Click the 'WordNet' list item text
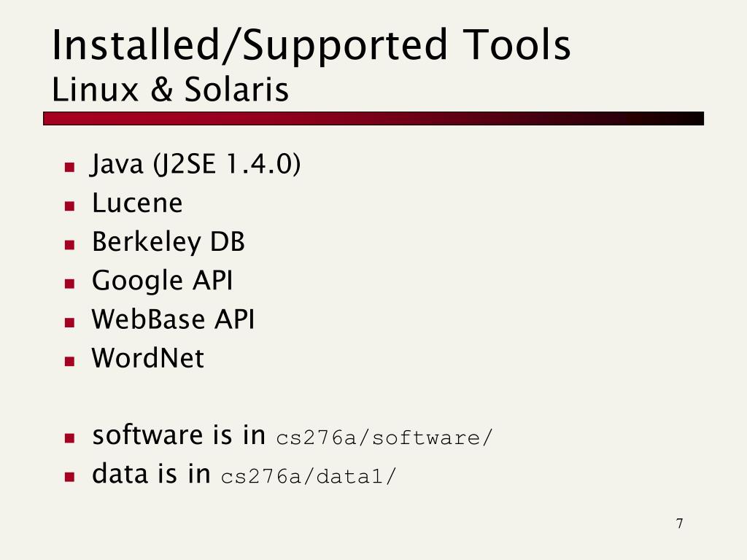747x560 pixels. pos(147,358)
